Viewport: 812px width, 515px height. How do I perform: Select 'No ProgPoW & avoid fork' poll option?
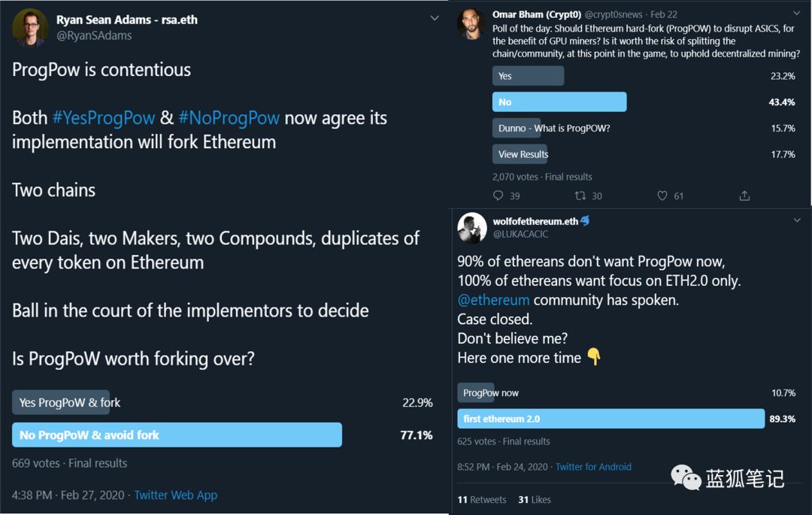tap(177, 435)
